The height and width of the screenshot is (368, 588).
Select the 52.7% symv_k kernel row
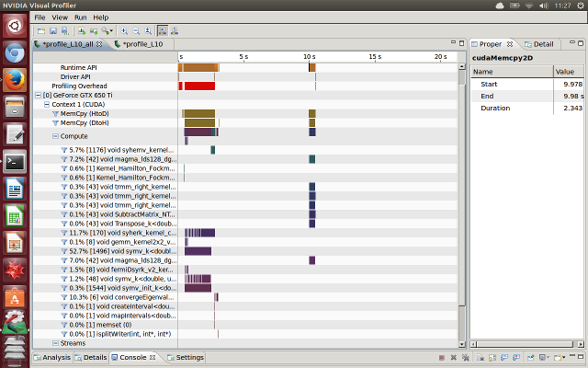tap(245, 251)
